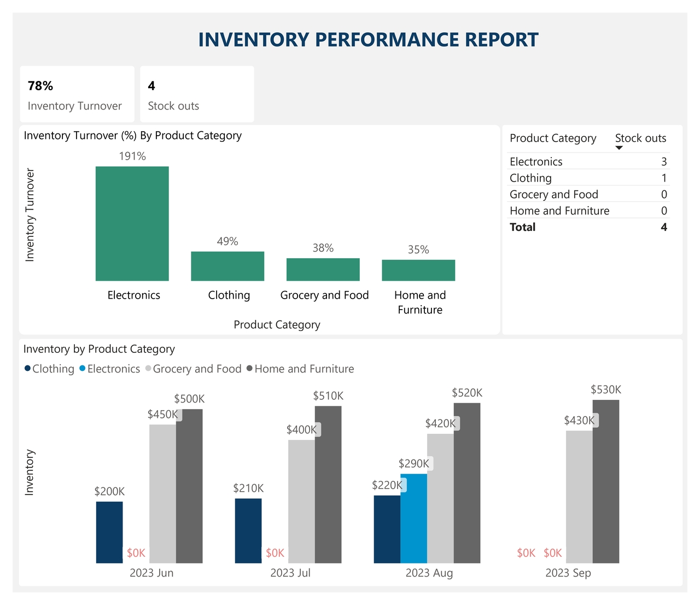Screen dimensions: 700x605
Task: Click the 2023 Aug Electronics $290K bar
Action: 413,518
